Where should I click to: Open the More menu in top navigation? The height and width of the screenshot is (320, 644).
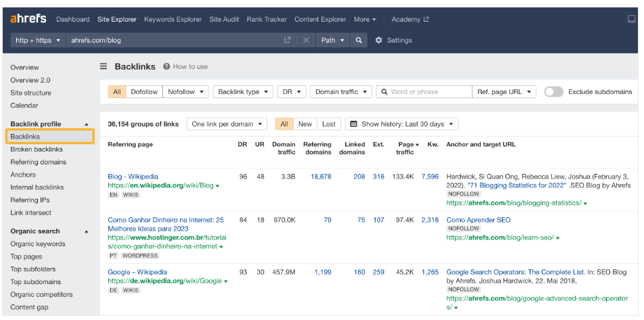coord(365,20)
